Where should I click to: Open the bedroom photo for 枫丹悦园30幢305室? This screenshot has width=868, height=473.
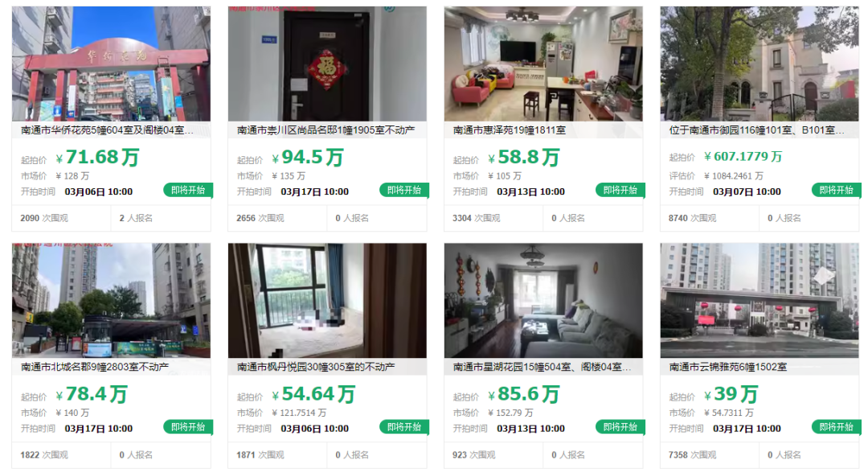[327, 300]
